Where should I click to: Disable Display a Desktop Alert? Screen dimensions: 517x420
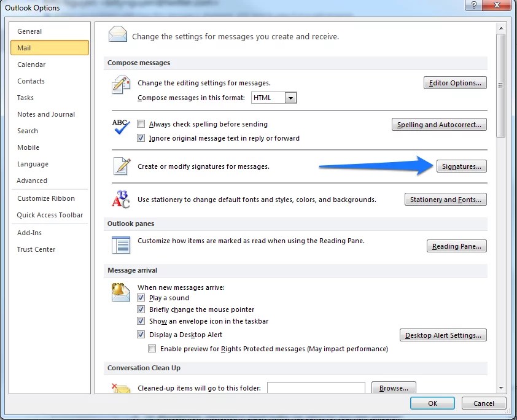coord(141,335)
